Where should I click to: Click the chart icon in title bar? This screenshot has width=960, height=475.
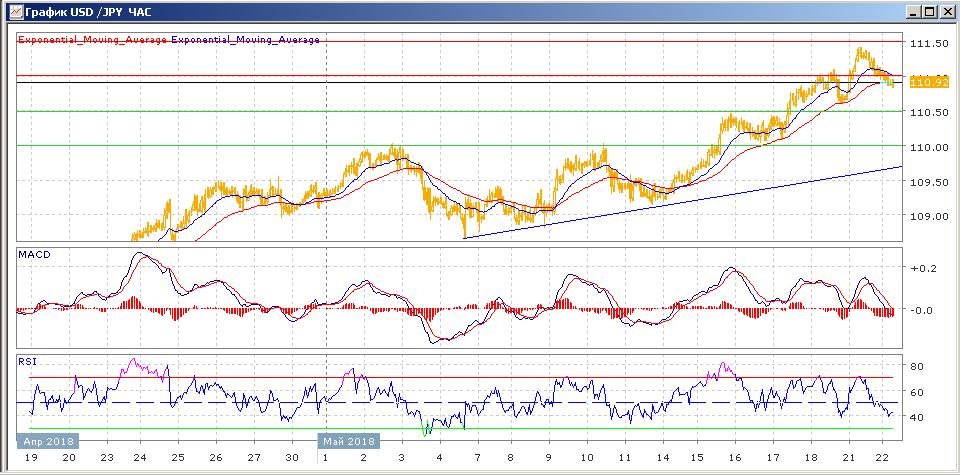[x=14, y=12]
